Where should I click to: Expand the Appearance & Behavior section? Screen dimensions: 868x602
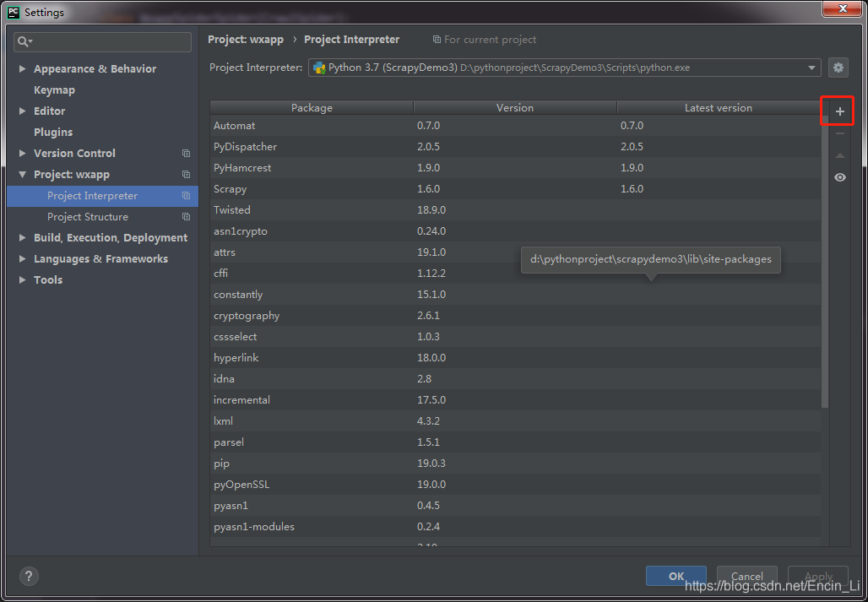click(x=22, y=69)
